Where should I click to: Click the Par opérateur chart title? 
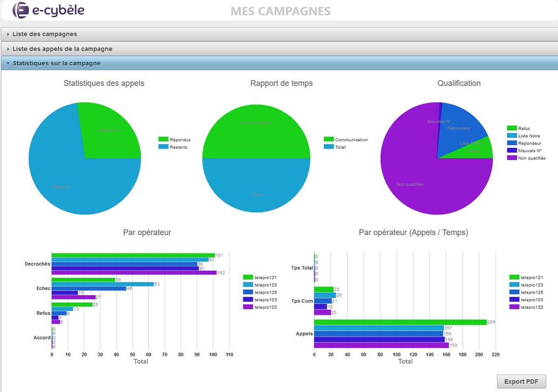click(147, 233)
